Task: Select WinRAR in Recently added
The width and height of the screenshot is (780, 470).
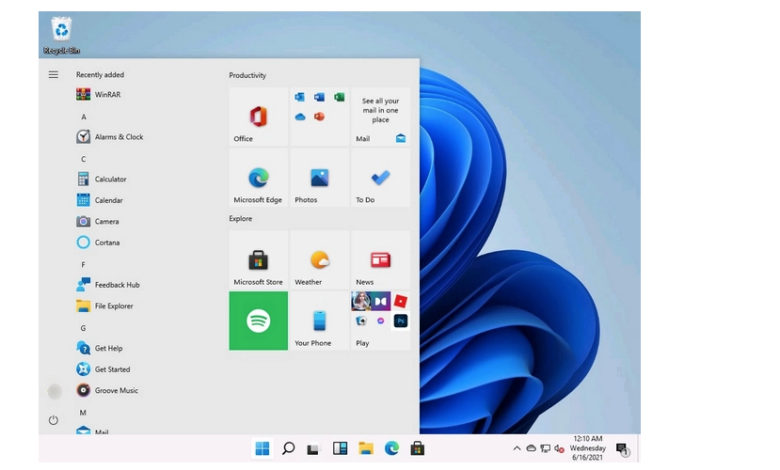Action: (x=108, y=95)
